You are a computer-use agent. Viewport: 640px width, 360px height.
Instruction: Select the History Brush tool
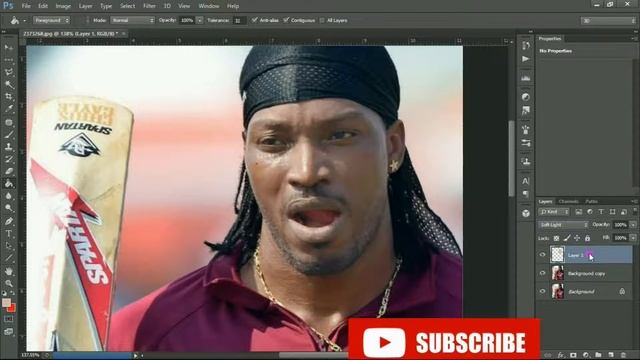[9, 159]
